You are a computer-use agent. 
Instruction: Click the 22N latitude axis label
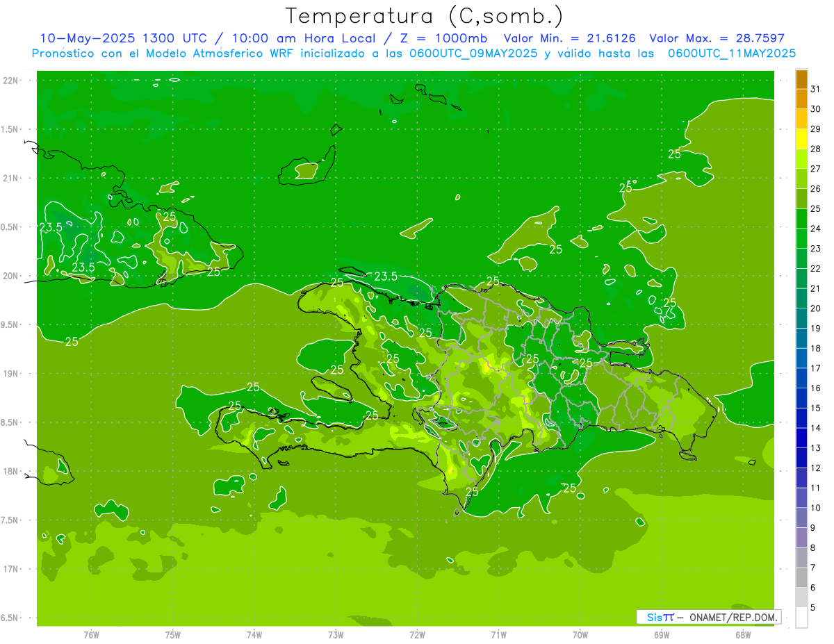pos(10,81)
